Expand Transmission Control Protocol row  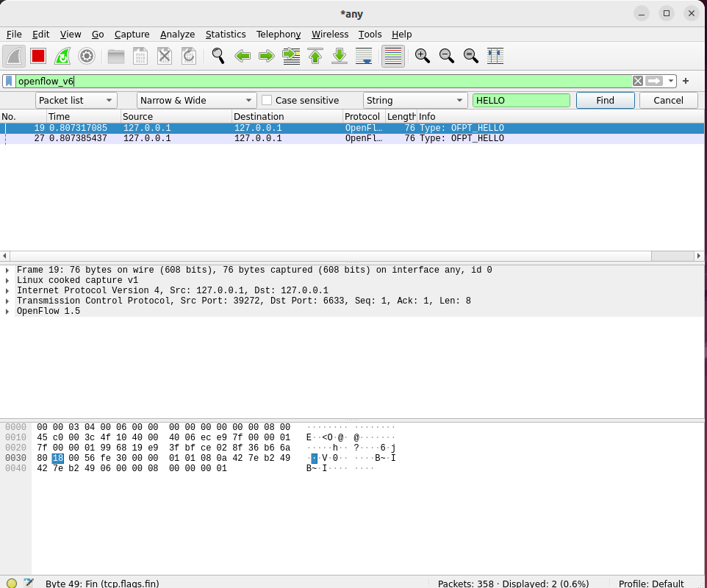pos(7,301)
